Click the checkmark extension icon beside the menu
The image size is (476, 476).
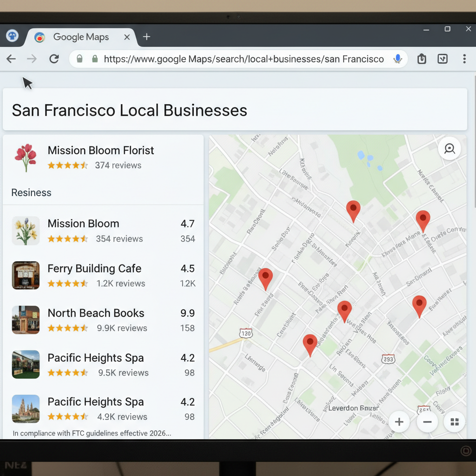click(443, 59)
